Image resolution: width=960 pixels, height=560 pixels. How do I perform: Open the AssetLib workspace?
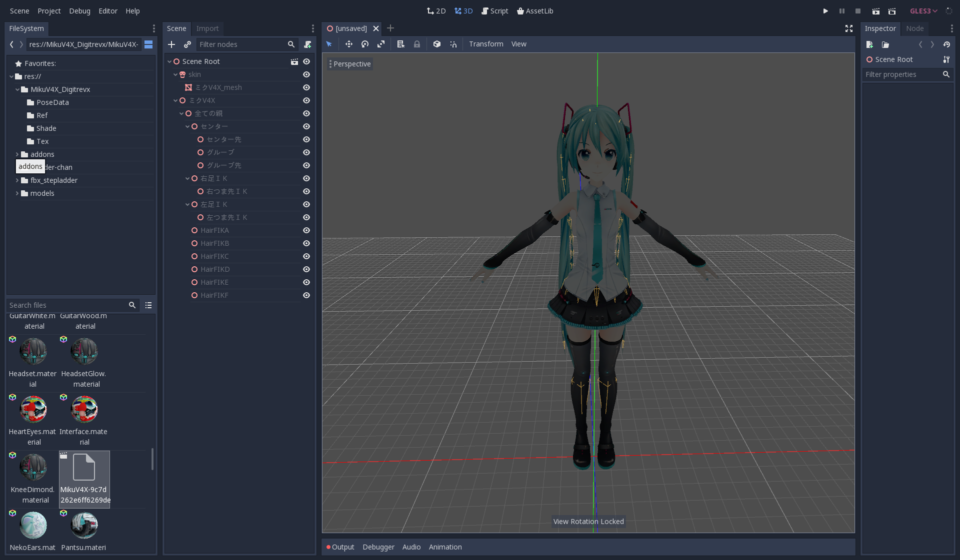(534, 10)
